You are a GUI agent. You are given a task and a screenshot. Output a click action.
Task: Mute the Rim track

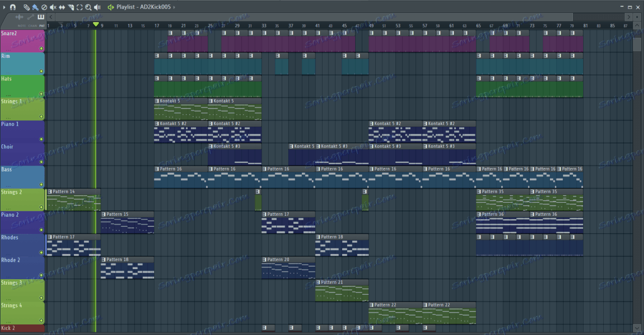click(x=41, y=71)
